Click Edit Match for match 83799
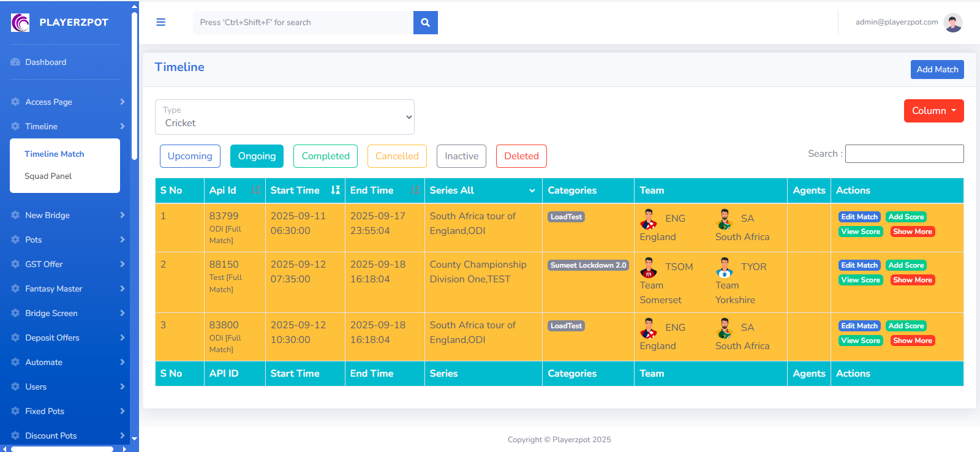This screenshot has height=452, width=980. pyautogui.click(x=859, y=217)
